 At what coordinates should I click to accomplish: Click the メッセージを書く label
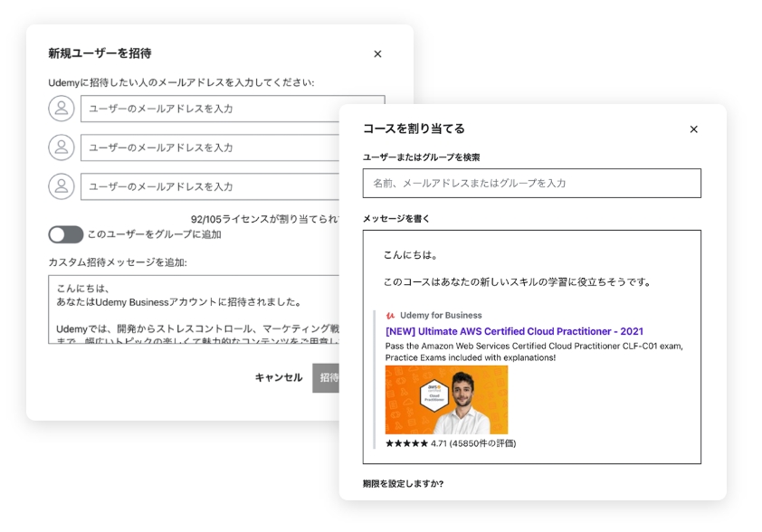click(x=396, y=219)
